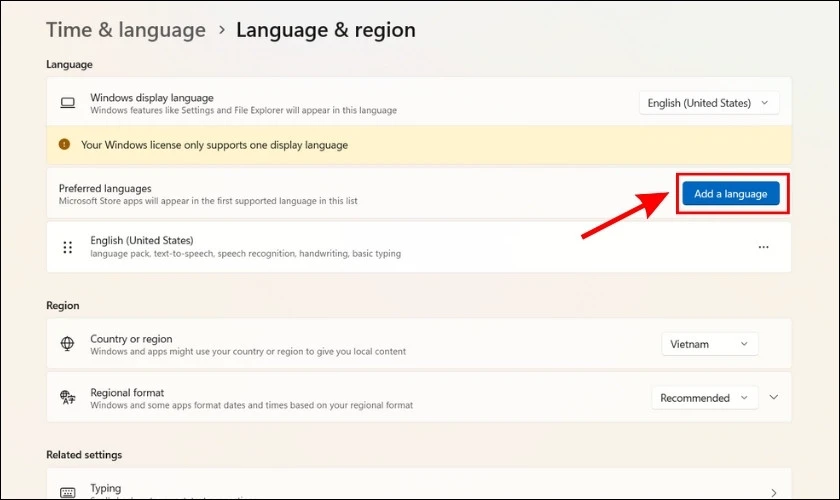Click the breadcrumb separator chevron
The width and height of the screenshot is (840, 500).
(221, 30)
